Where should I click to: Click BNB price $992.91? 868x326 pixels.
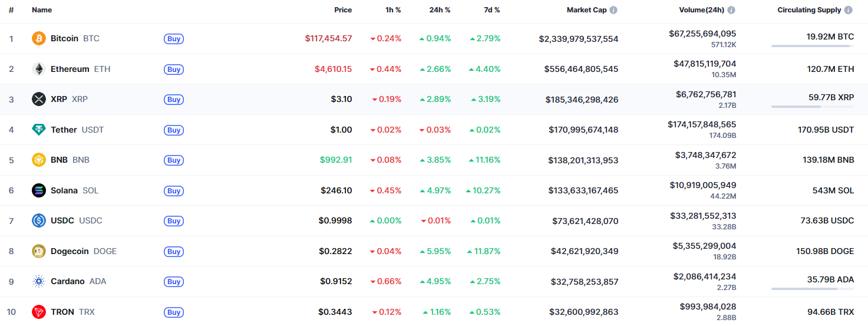tap(336, 160)
